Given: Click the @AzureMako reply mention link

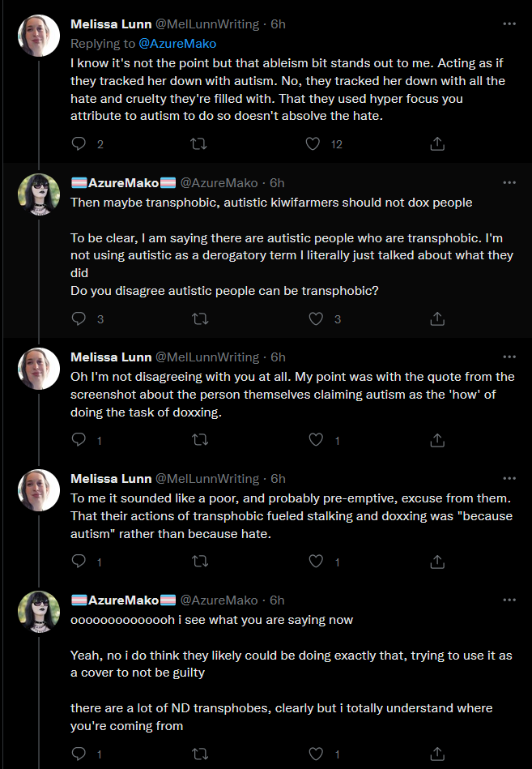Looking at the screenshot, I should pyautogui.click(x=177, y=44).
